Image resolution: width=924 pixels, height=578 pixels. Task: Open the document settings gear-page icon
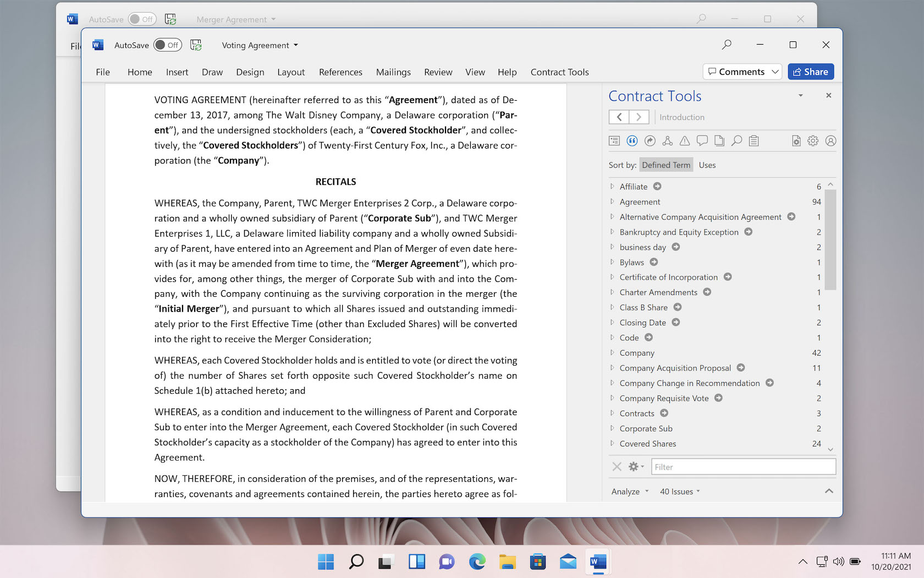pyautogui.click(x=796, y=141)
